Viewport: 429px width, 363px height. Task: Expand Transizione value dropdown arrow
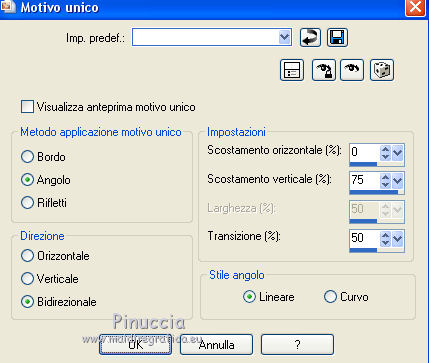point(398,239)
